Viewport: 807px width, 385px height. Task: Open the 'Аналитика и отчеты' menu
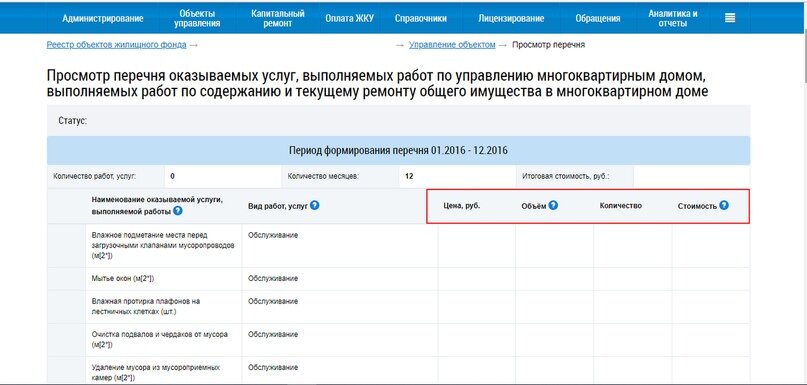tap(673, 19)
